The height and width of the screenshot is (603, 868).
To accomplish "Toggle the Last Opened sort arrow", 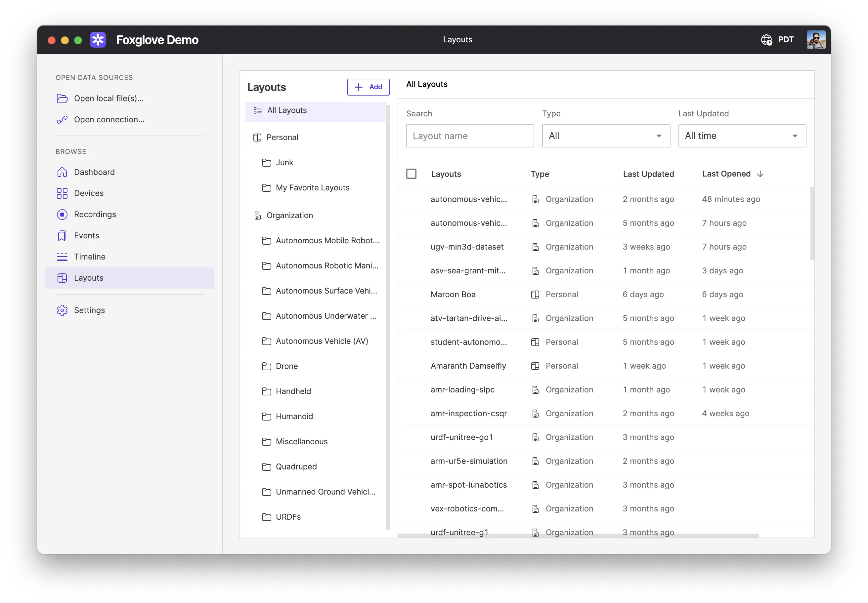I will (x=760, y=174).
